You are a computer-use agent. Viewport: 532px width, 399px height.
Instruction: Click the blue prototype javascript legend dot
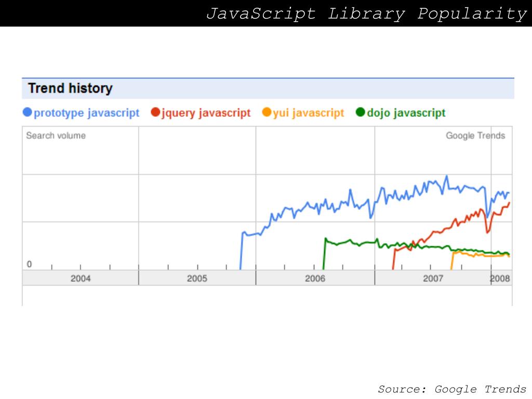click(27, 112)
